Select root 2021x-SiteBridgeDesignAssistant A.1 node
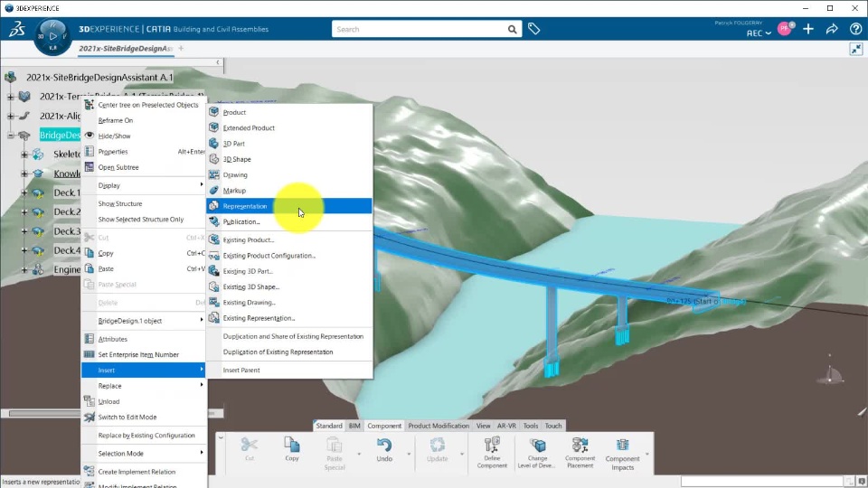 point(99,78)
